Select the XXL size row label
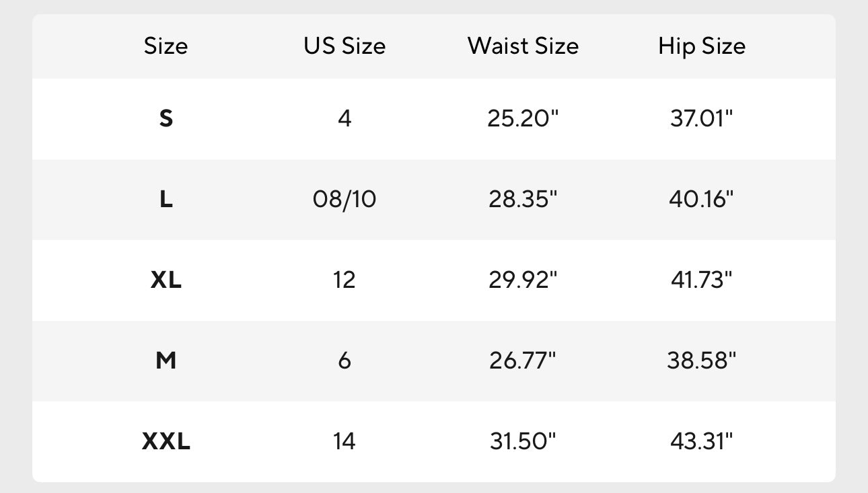The width and height of the screenshot is (868, 493). (x=166, y=441)
